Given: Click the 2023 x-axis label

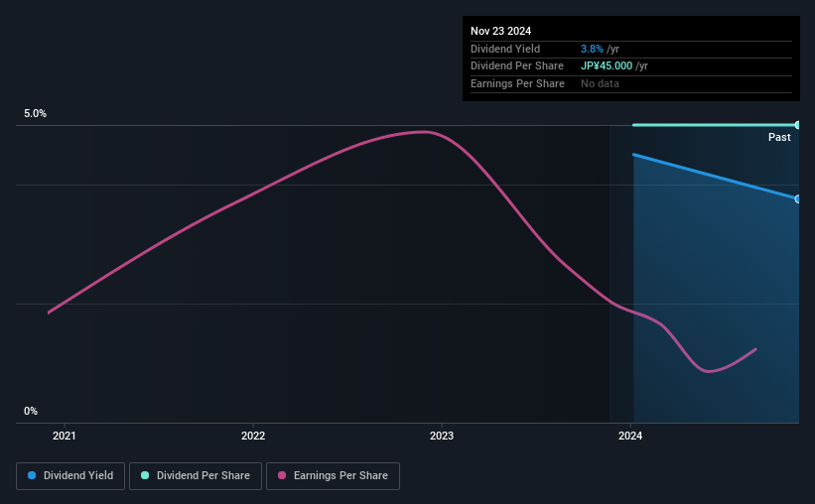Looking at the screenshot, I should tap(442, 435).
